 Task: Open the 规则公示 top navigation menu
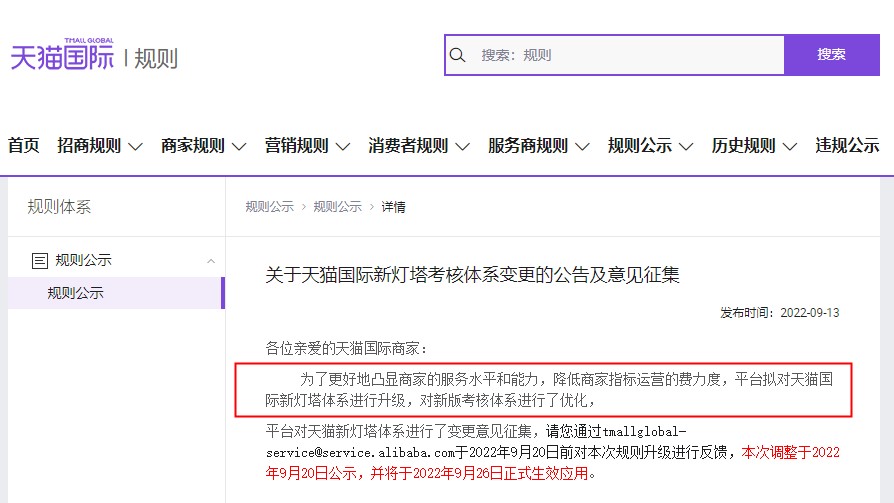[x=640, y=145]
